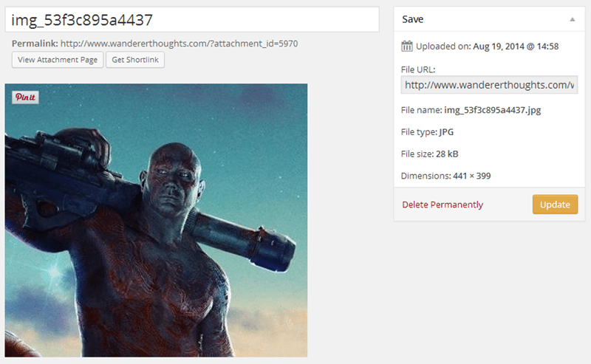The image size is (591, 364).
Task: Click the Get Shortlink button
Action: [x=135, y=60]
